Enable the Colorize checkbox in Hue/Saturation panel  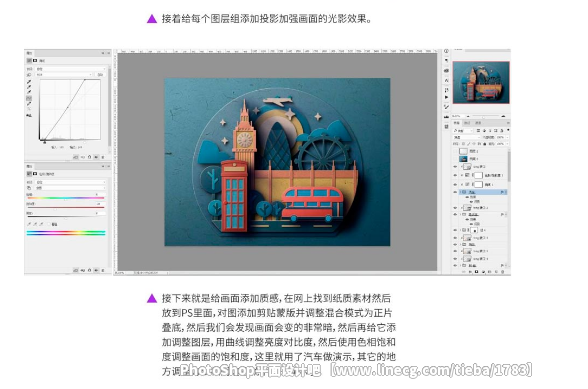click(50, 224)
